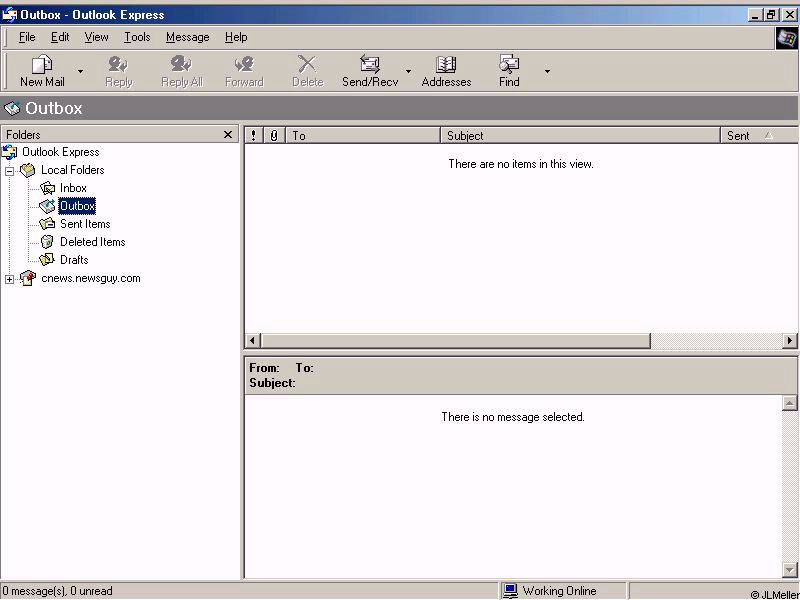
Task: Close the Folders pane
Action: 228,135
